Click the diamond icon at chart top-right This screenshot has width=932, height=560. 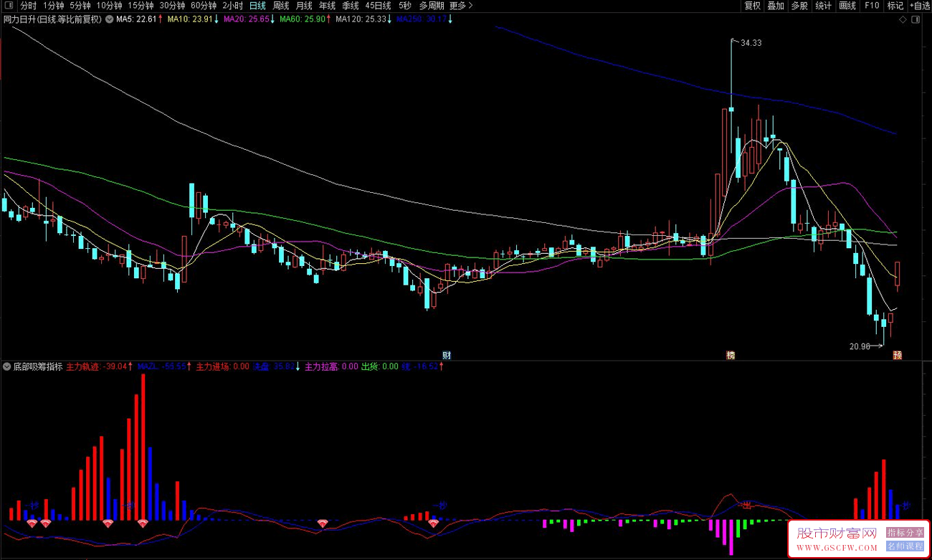click(x=902, y=19)
